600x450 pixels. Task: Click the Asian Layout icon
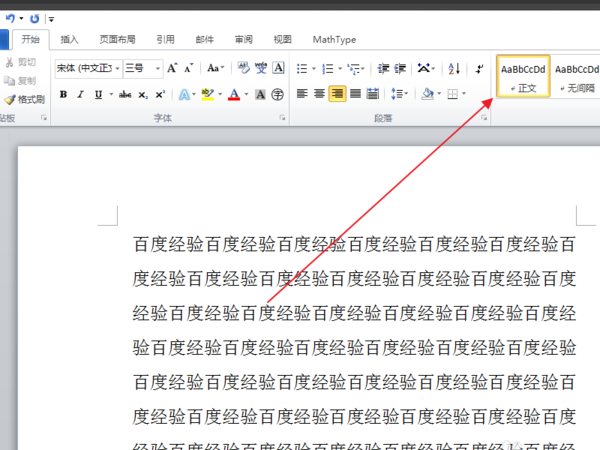tap(424, 68)
